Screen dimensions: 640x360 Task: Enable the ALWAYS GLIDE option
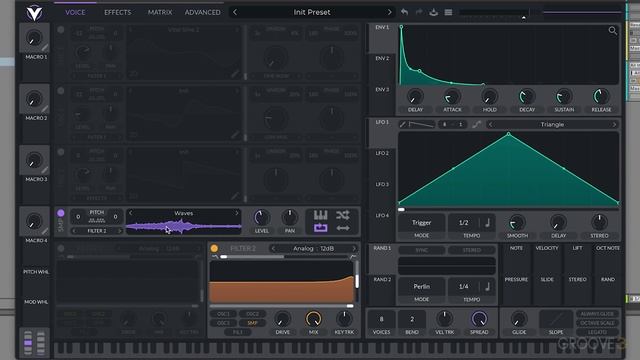[x=597, y=314]
